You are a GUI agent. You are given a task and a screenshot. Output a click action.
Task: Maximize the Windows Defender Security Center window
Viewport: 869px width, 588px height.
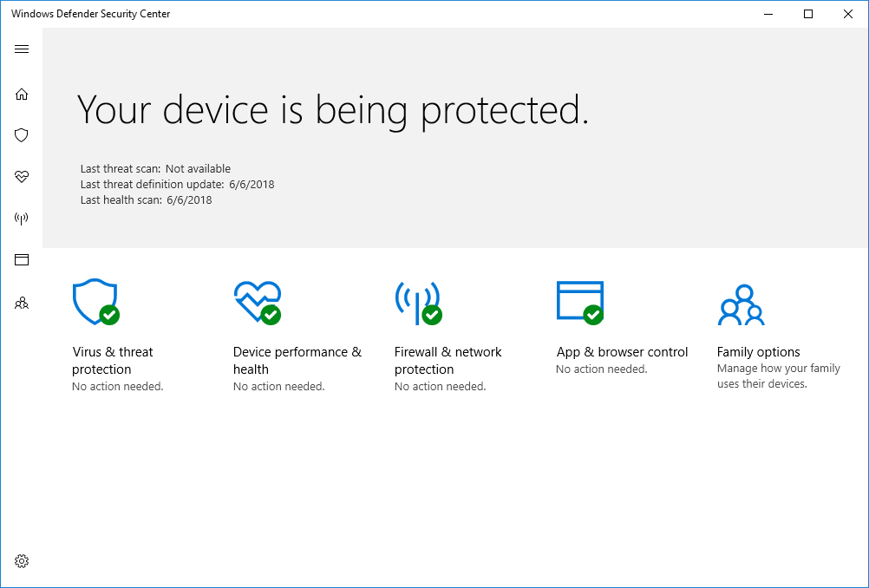808,14
